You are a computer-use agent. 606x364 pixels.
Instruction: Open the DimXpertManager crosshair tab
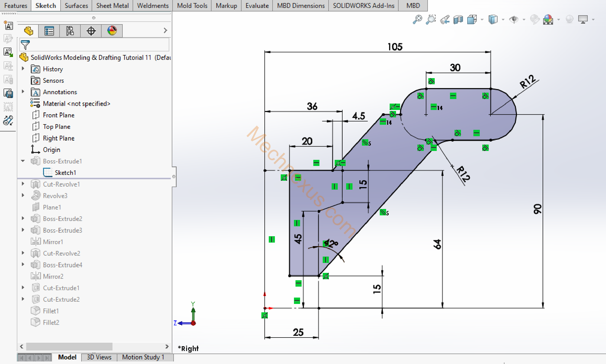91,31
